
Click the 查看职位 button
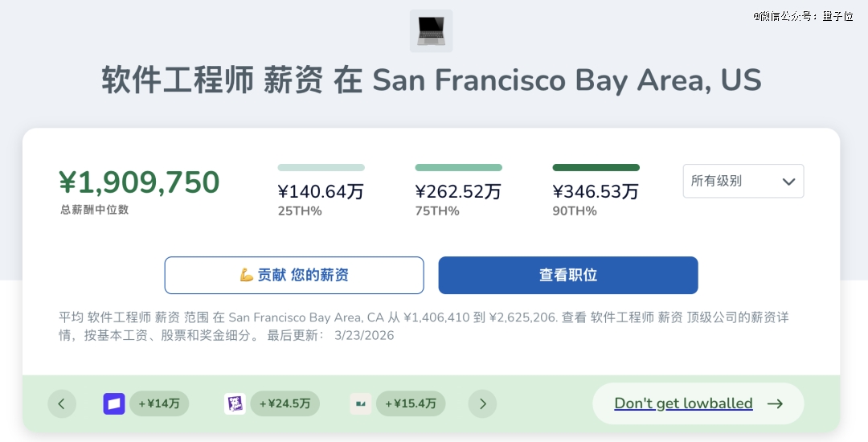tap(567, 275)
